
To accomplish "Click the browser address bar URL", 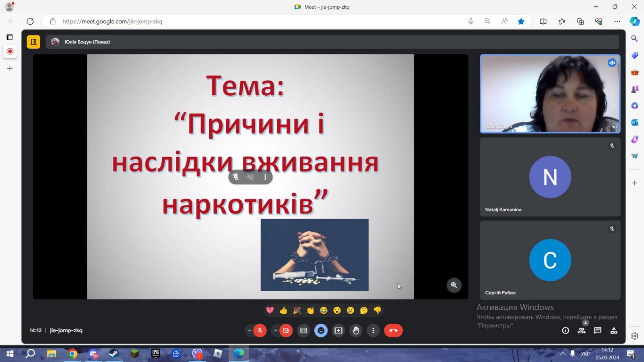I will point(112,21).
